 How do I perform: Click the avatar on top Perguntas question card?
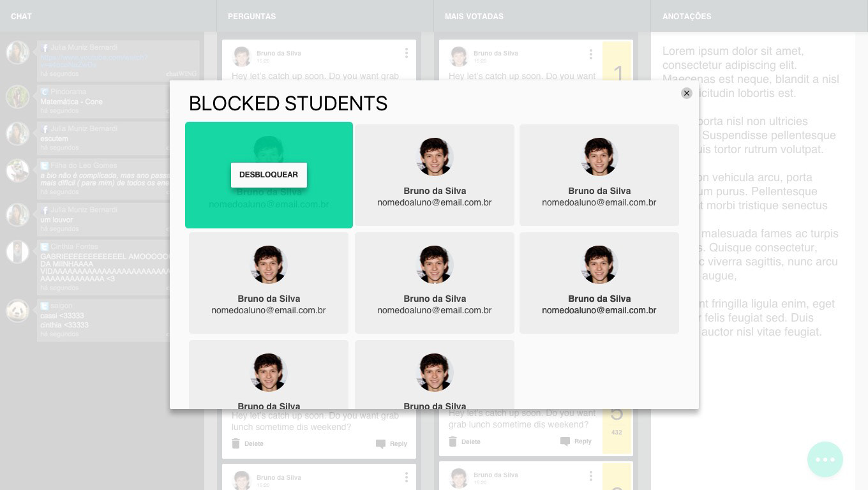(242, 56)
